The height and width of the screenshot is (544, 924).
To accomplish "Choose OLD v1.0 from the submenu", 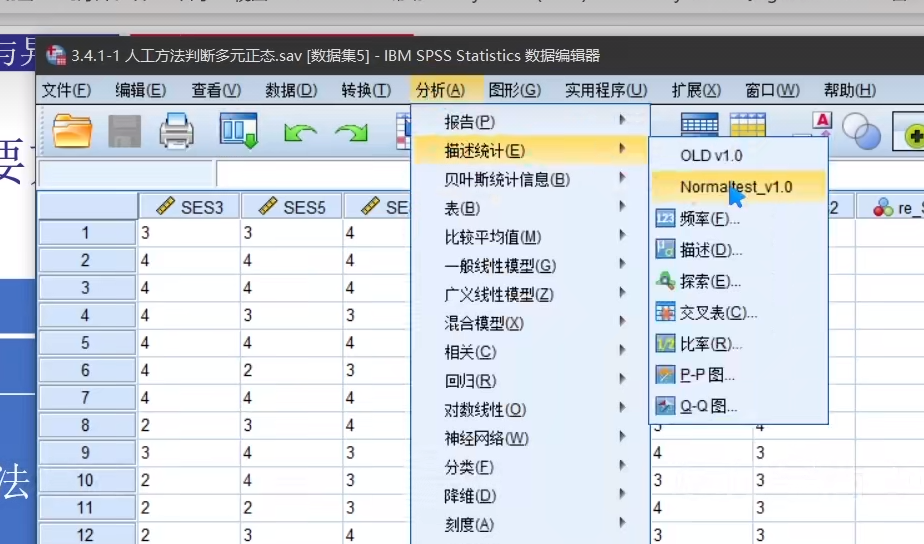I will point(738,156).
